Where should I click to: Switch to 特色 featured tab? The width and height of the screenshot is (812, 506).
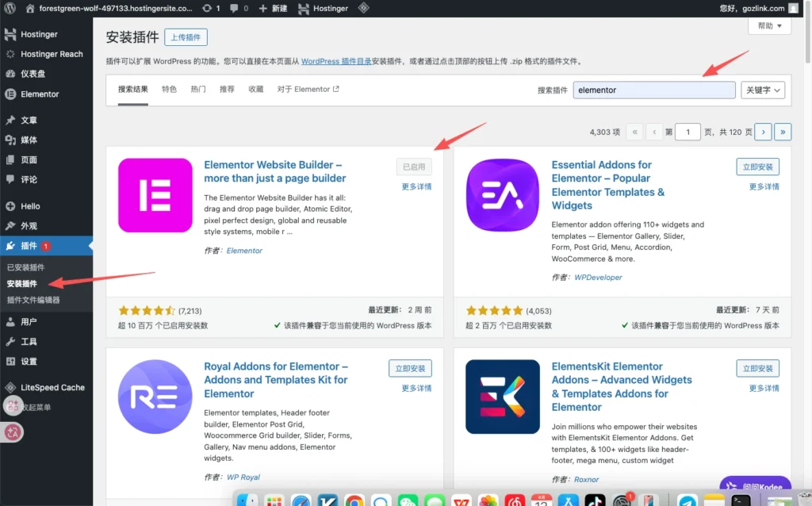pos(169,89)
